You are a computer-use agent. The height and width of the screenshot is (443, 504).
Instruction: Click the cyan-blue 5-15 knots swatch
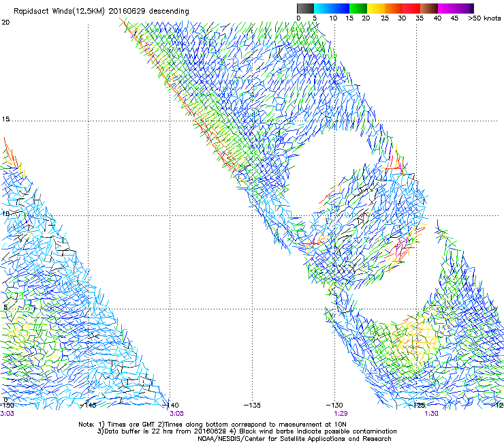332,8
